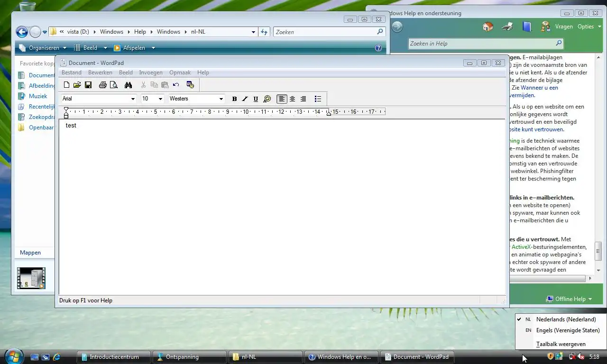Switch to nl-NL folder taskbar button
607x364 pixels.
pos(265,357)
